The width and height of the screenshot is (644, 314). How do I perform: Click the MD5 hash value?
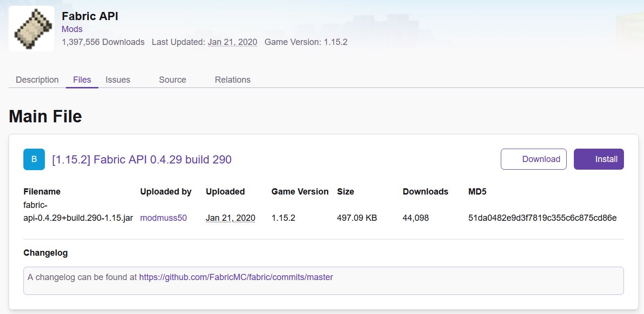542,218
